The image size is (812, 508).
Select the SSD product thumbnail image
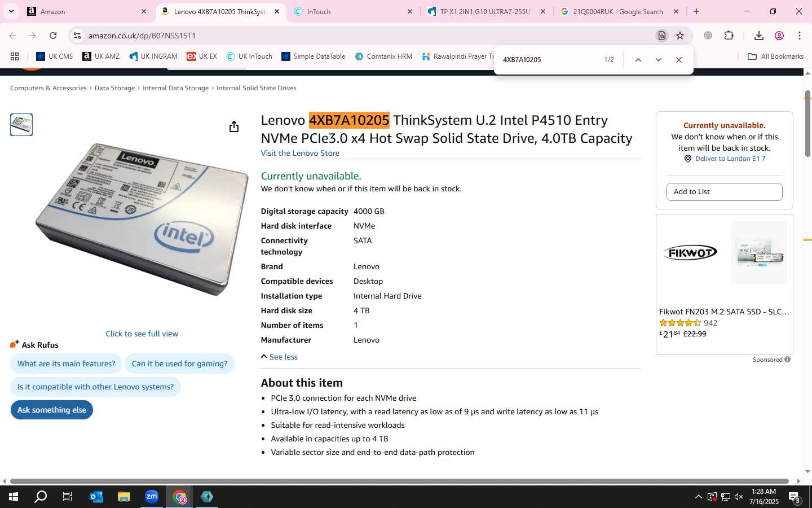click(21, 125)
